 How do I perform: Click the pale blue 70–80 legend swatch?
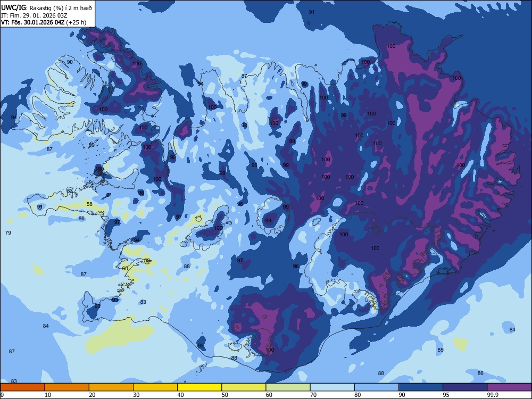pos(332,387)
